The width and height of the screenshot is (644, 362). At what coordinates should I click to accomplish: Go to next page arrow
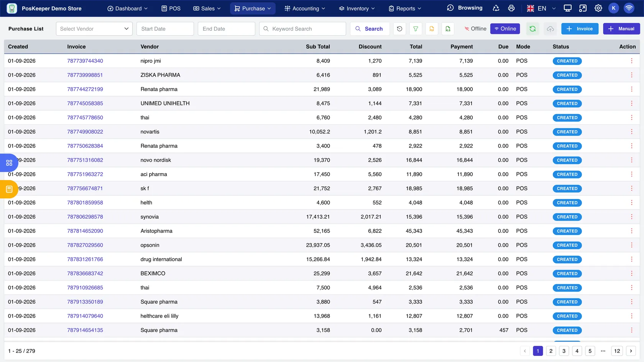pos(631,351)
